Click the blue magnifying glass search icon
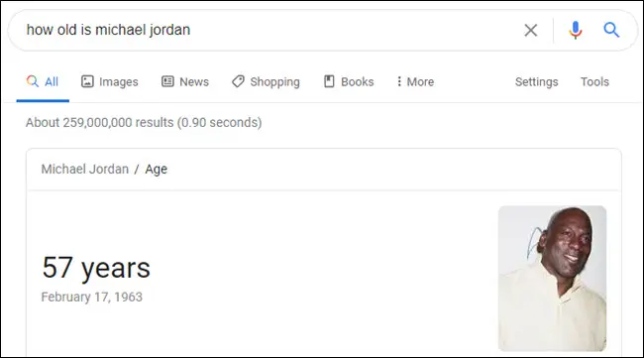644x358 pixels. 611,30
